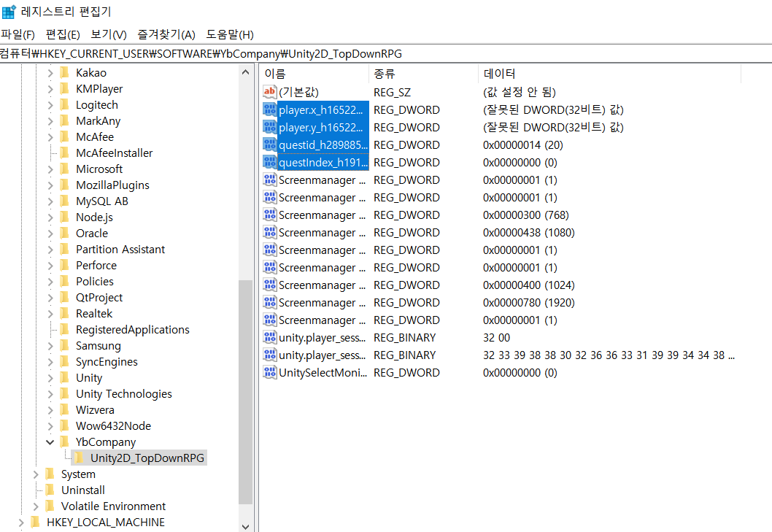772x532 pixels.
Task: Click the registry path address bar
Action: click(386, 54)
